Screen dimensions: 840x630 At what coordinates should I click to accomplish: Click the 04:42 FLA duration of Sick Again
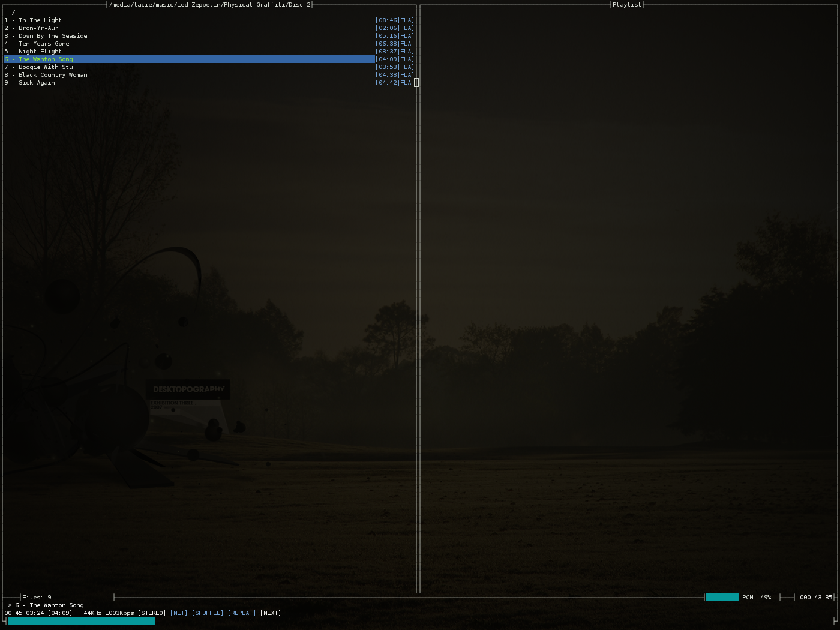[x=395, y=83]
